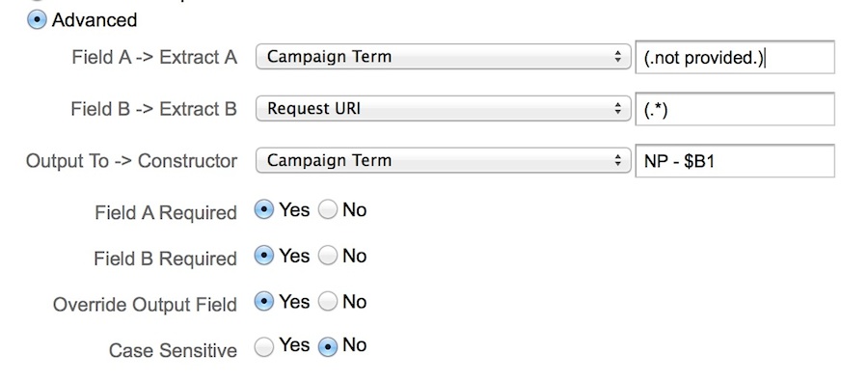
Task: Click the 'Case Sensitive' label
Action: [173, 350]
